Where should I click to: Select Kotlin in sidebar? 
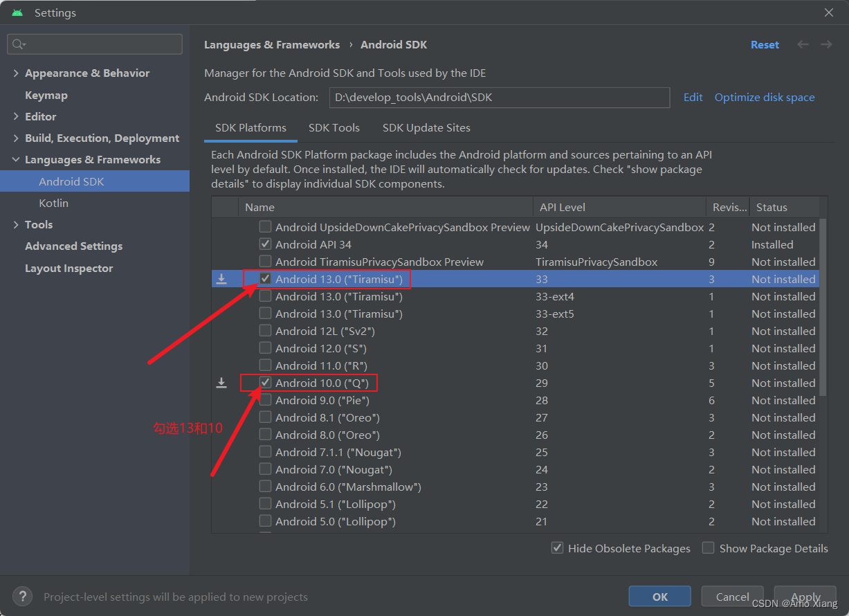pos(54,203)
